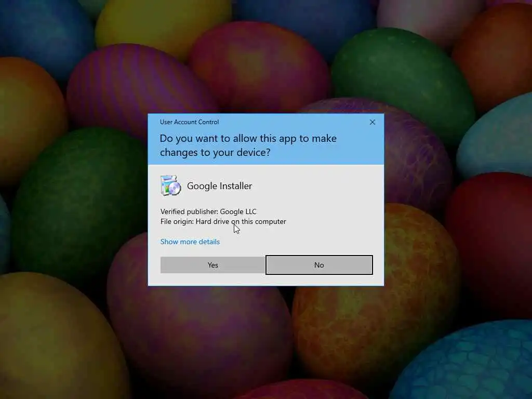Click the Google Installer program icon
The image size is (532, 399).
[170, 185]
